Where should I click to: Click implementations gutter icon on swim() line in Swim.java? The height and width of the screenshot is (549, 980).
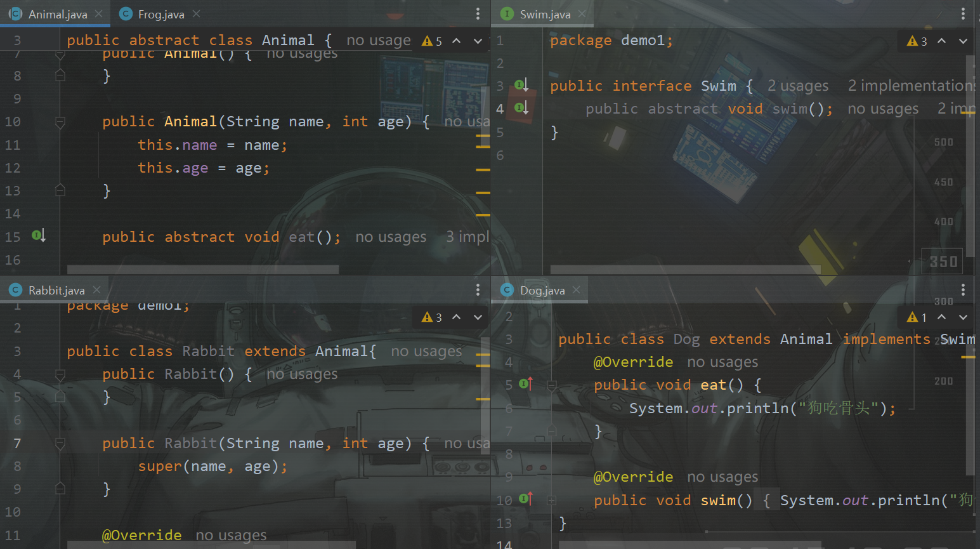(521, 108)
